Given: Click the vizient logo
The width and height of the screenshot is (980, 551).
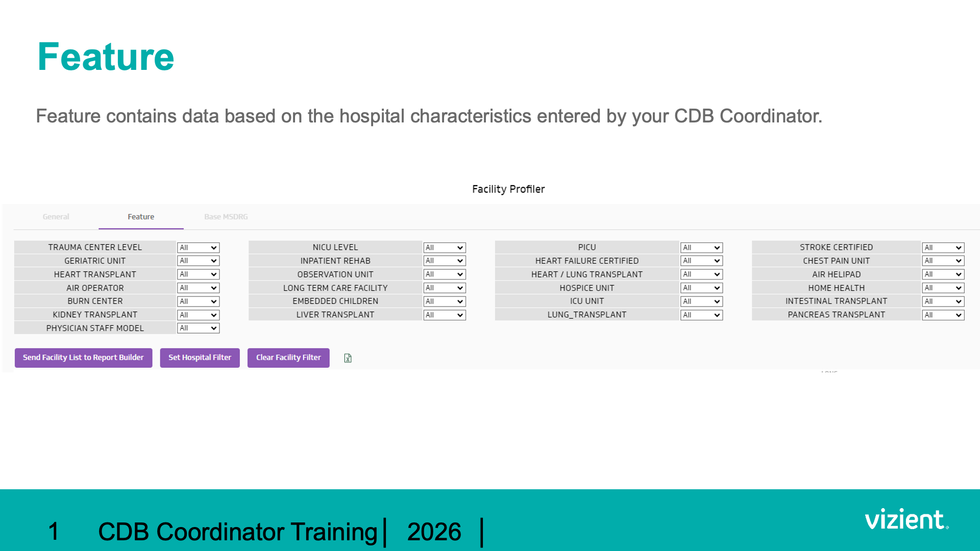Looking at the screenshot, I should (906, 519).
